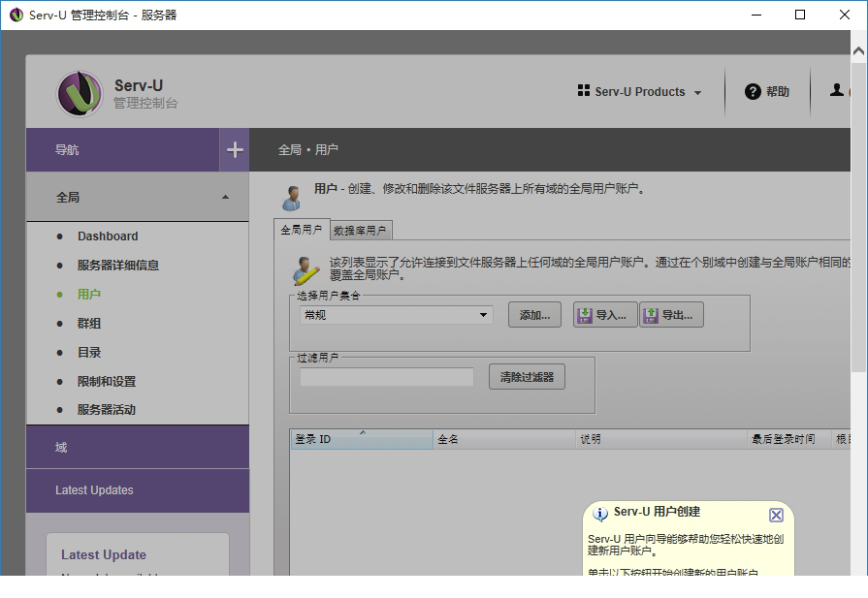Screen dimensions: 868x598
Task: Open the Serv-U Products menu
Action: pyautogui.click(x=639, y=92)
